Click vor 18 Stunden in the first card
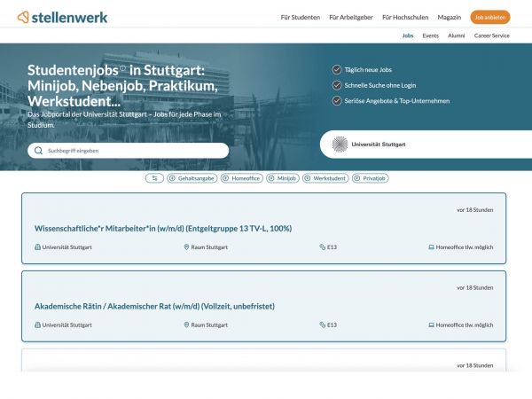 475,209
